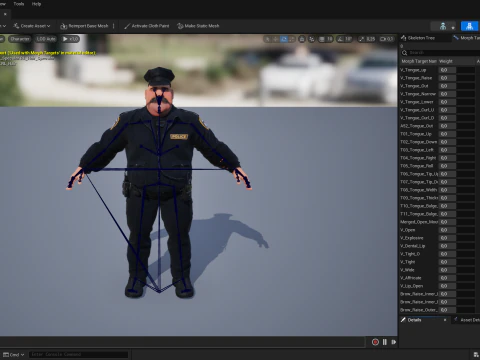Screen dimensions: 480x360
Task: Click Make Static Mesh button
Action: [198, 26]
